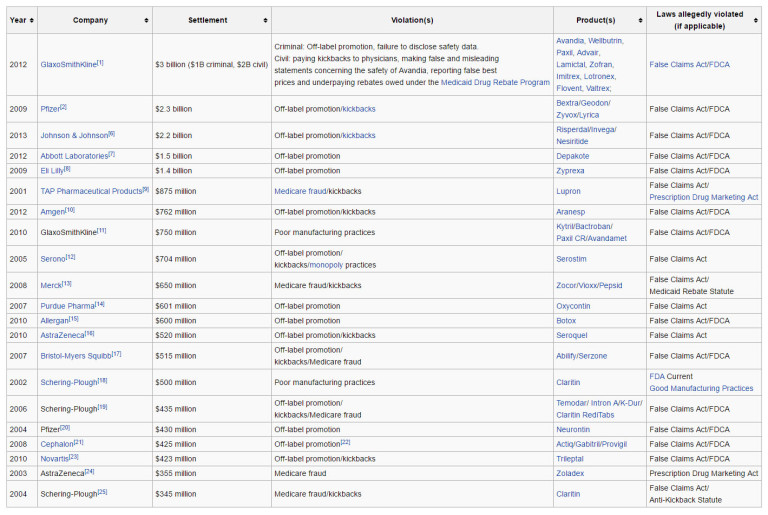Viewport: 768px width, 515px height.
Task: Click the Violation(s) column header
Action: pyautogui.click(x=412, y=20)
